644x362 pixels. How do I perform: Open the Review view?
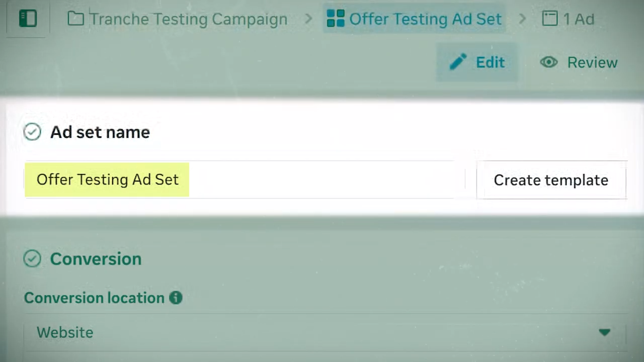pyautogui.click(x=592, y=62)
